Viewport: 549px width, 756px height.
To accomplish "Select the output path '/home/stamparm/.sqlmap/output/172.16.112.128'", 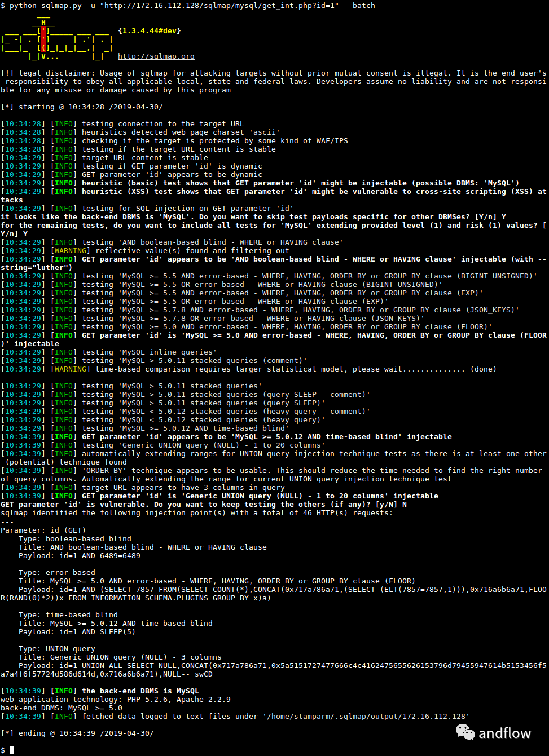I will pos(366,717).
